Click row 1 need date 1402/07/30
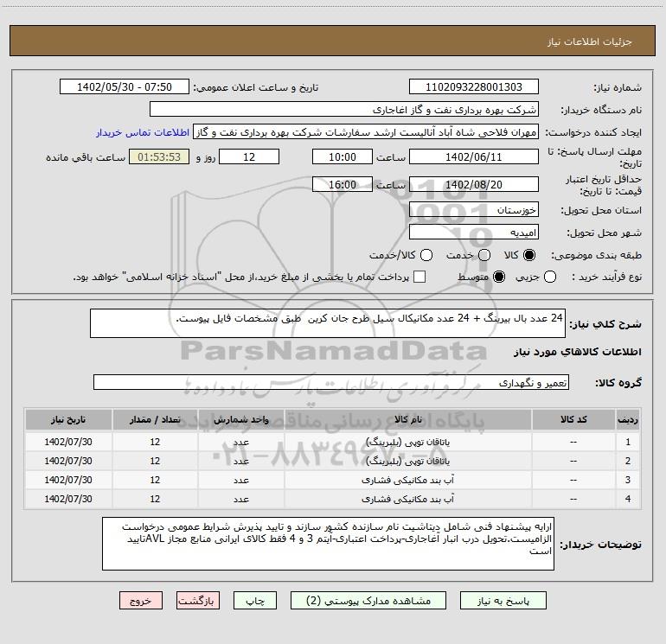The width and height of the screenshot is (666, 644). (x=68, y=442)
